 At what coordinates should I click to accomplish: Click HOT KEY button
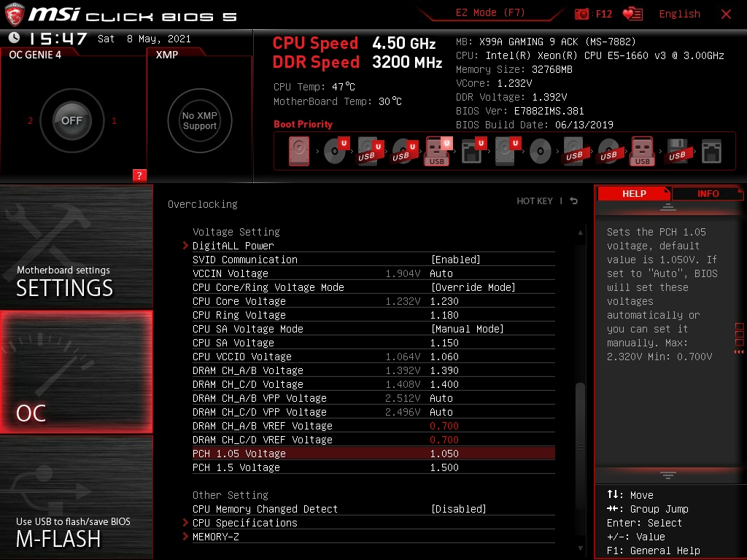click(x=535, y=201)
